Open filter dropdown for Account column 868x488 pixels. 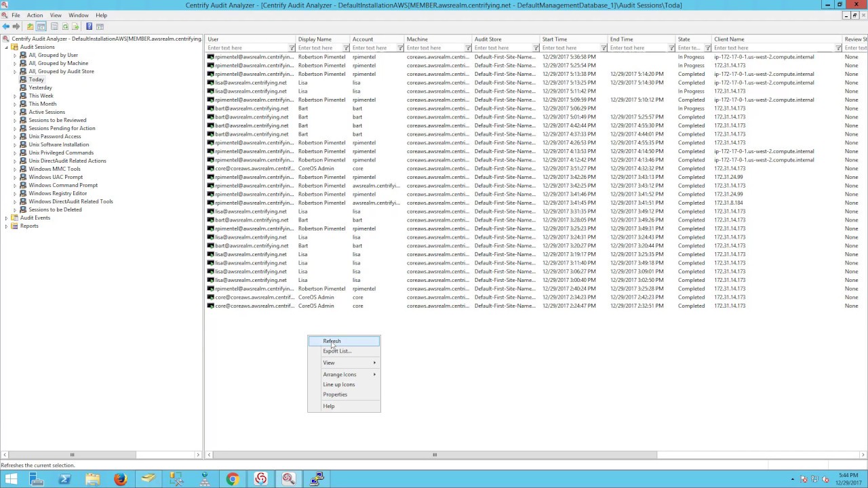(x=400, y=48)
